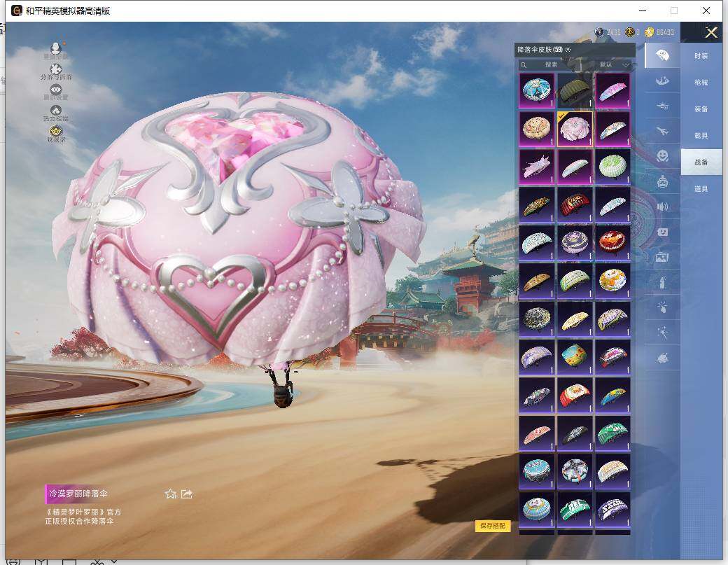Click the fourth left menu icon above collection room
The image size is (728, 565).
click(56, 112)
